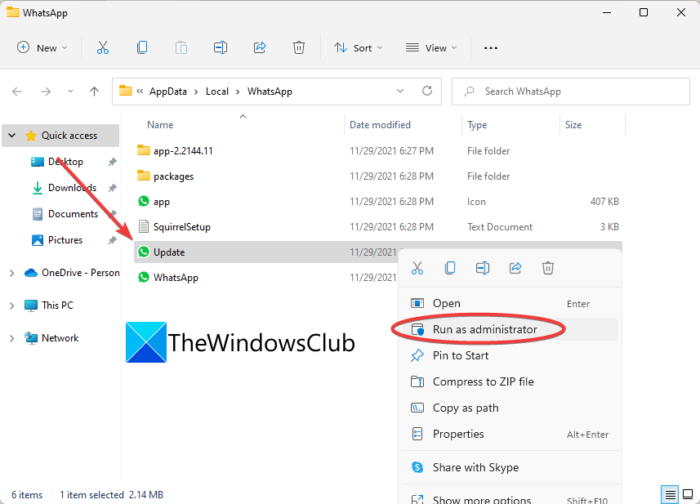Screen dimensions: 700x504
Task: Click Show more options entry
Action: click(509, 500)
